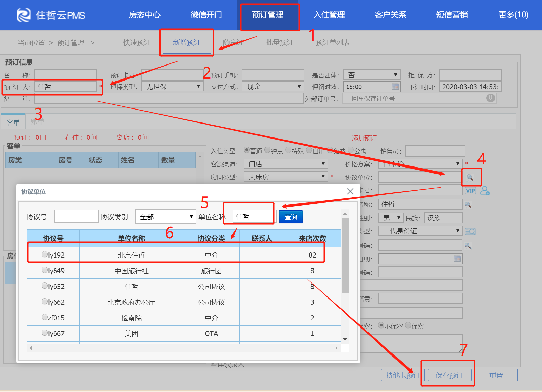The width and height of the screenshot is (542, 392).
Task: Switch to 预订单列表 tab
Action: pyautogui.click(x=333, y=42)
